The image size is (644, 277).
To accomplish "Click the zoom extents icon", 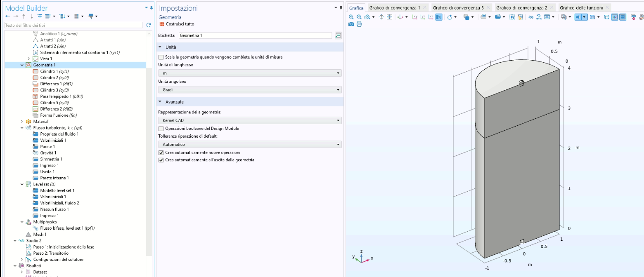I will click(389, 17).
